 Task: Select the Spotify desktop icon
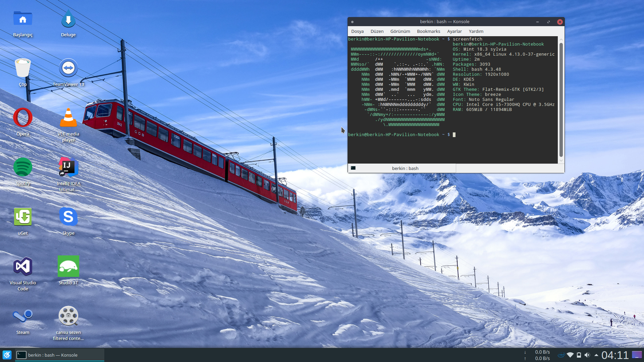click(23, 167)
